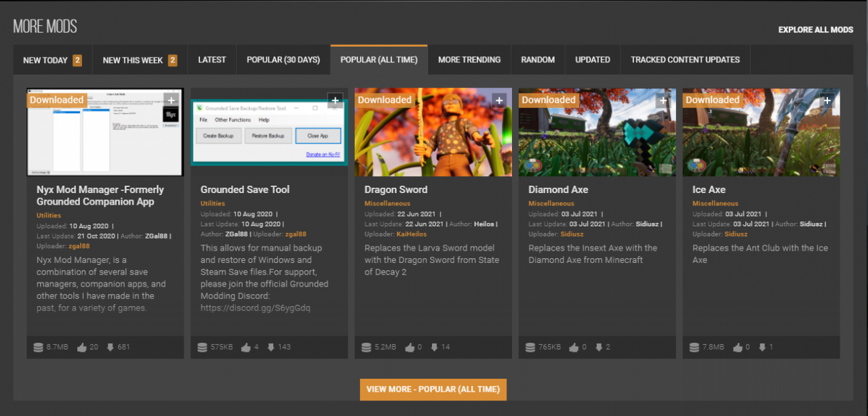Switch to the New Today tab
The height and width of the screenshot is (416, 868).
[x=52, y=60]
